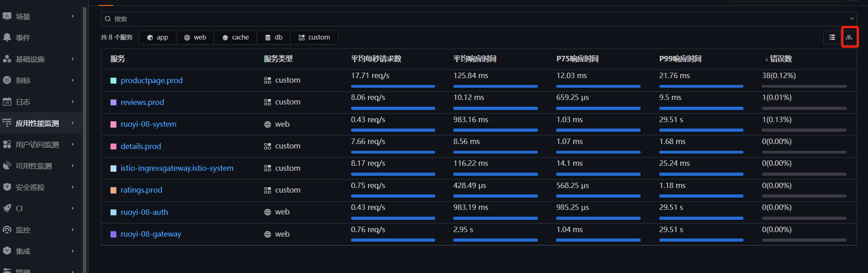Image resolution: width=868 pixels, height=273 pixels.
Task: Expand the 基础设施 submenu arrow
Action: (73, 59)
